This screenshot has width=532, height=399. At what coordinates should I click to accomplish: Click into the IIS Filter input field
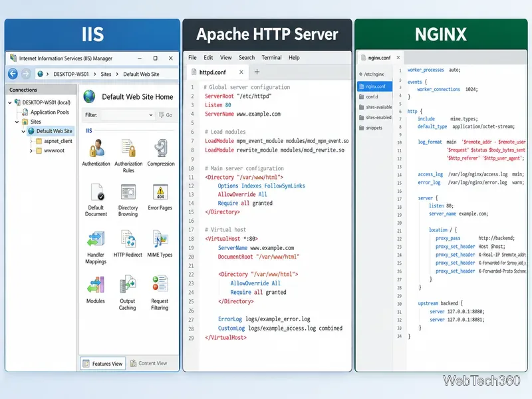(124, 115)
